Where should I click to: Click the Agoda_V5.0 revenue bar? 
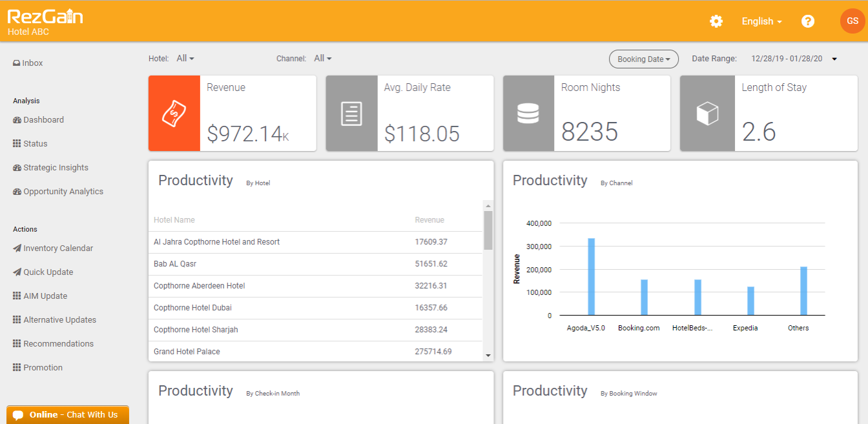click(x=591, y=277)
